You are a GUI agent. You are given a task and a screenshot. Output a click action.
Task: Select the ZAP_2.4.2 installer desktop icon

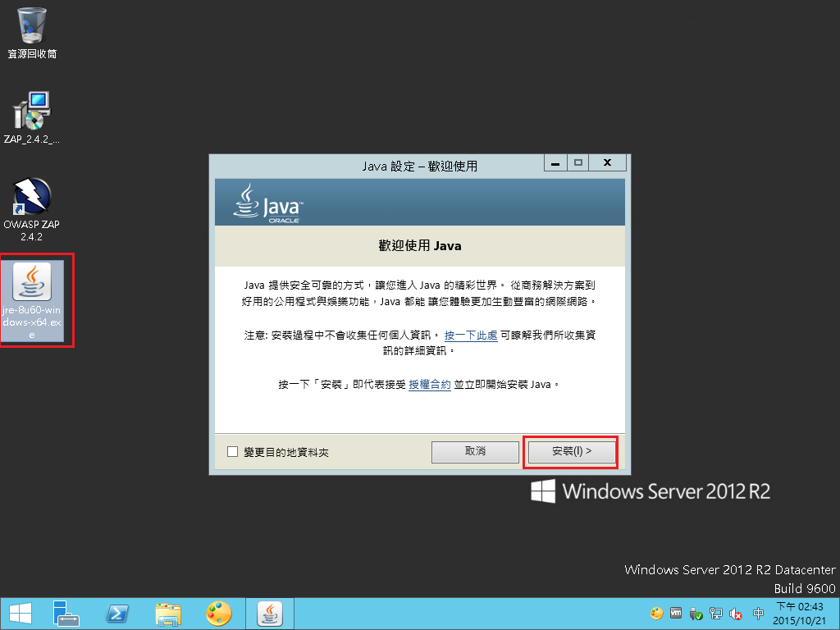[32, 118]
